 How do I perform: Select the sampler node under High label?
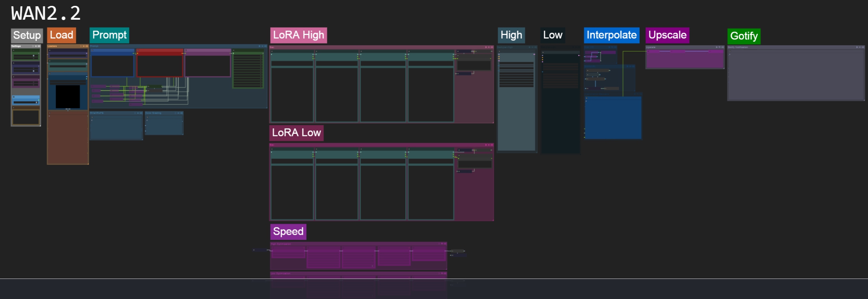coord(517,100)
